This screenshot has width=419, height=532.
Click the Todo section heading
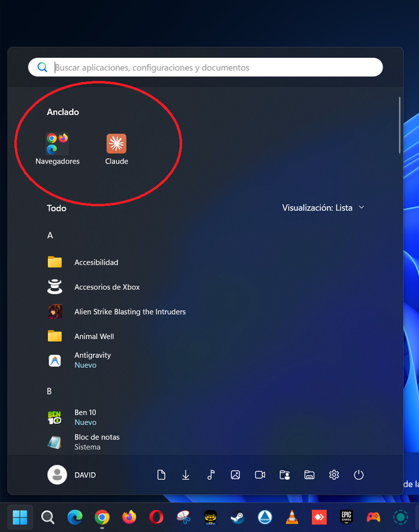pyautogui.click(x=57, y=208)
